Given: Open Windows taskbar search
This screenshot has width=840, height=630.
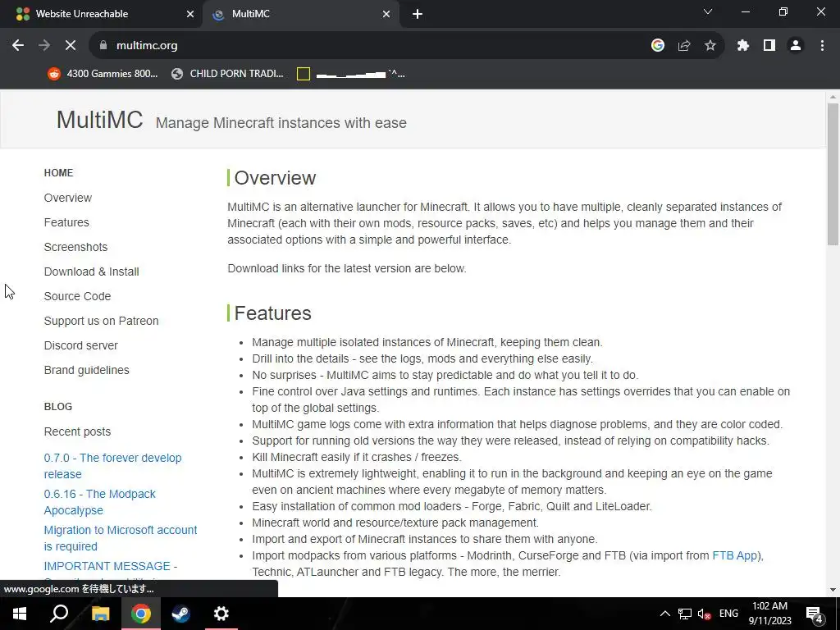Looking at the screenshot, I should (59, 614).
